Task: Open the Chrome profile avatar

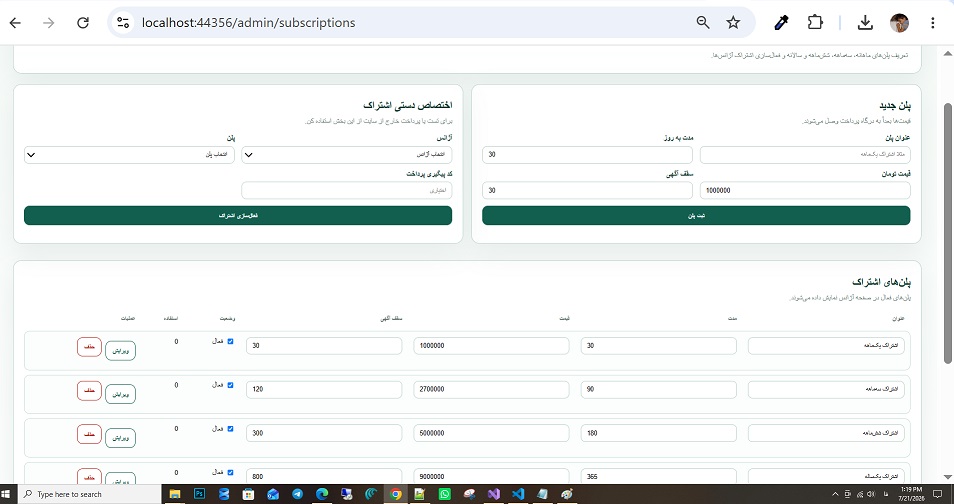Action: coord(899,23)
